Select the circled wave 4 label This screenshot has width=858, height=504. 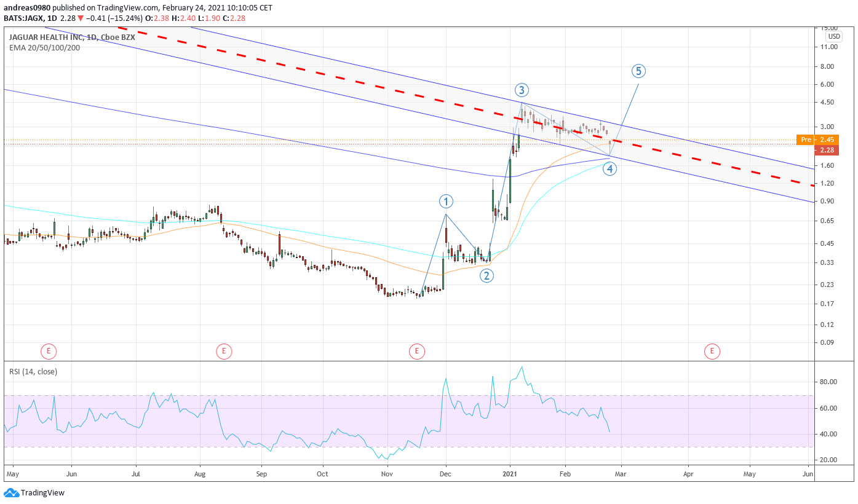point(610,168)
